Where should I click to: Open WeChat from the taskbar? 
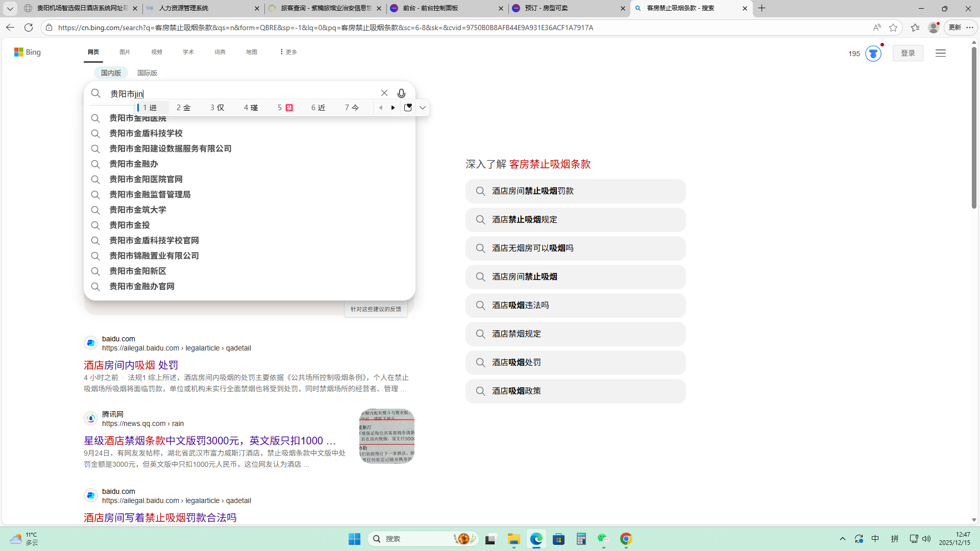[603, 539]
